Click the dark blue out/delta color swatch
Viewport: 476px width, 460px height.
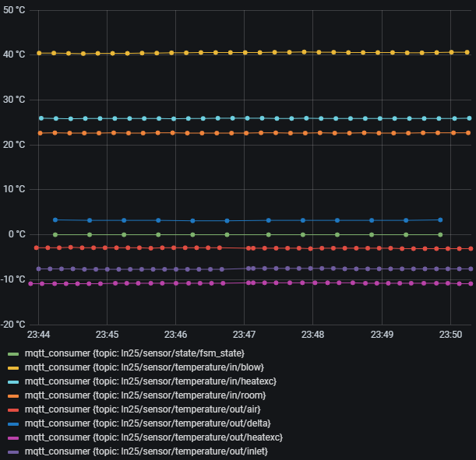click(x=12, y=424)
